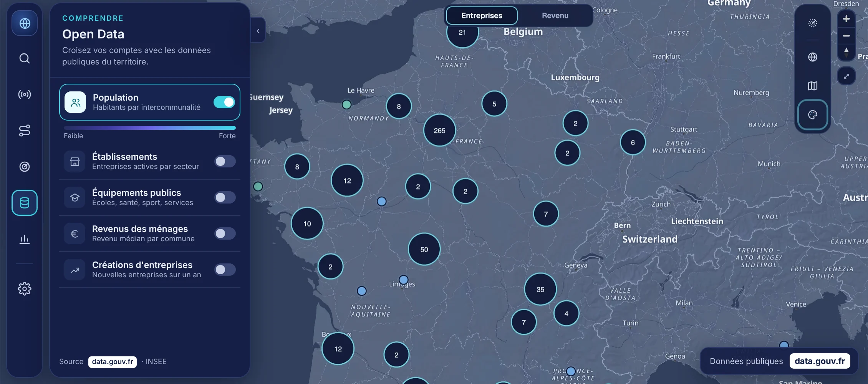868x384 pixels.
Task: Enable the Équipements publics toggle
Action: point(225,197)
